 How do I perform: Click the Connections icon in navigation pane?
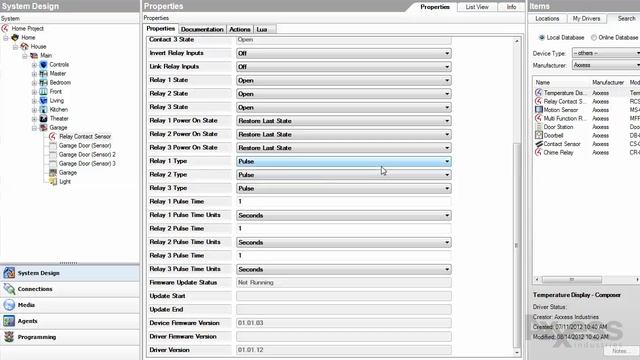coord(9,289)
